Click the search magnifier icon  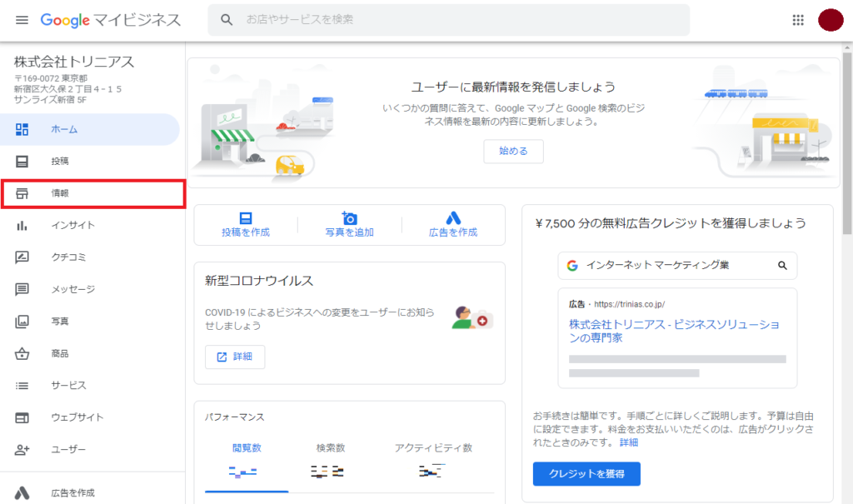coord(227,20)
